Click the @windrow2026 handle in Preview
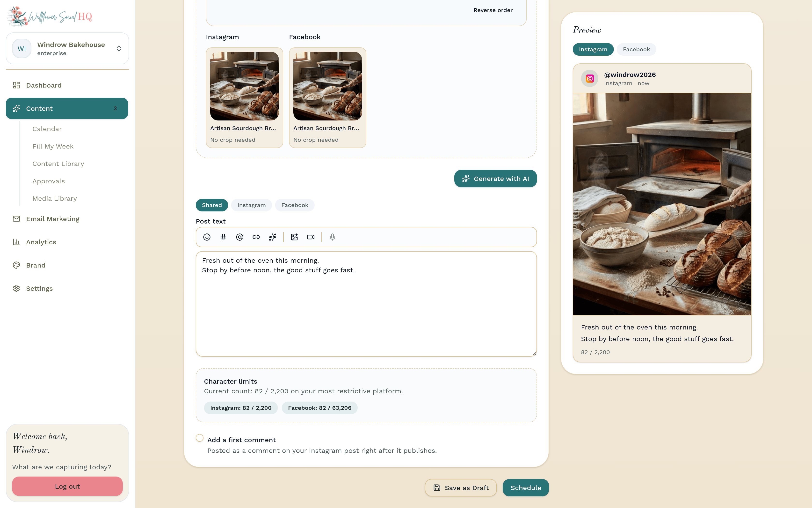The height and width of the screenshot is (508, 812). (x=630, y=75)
